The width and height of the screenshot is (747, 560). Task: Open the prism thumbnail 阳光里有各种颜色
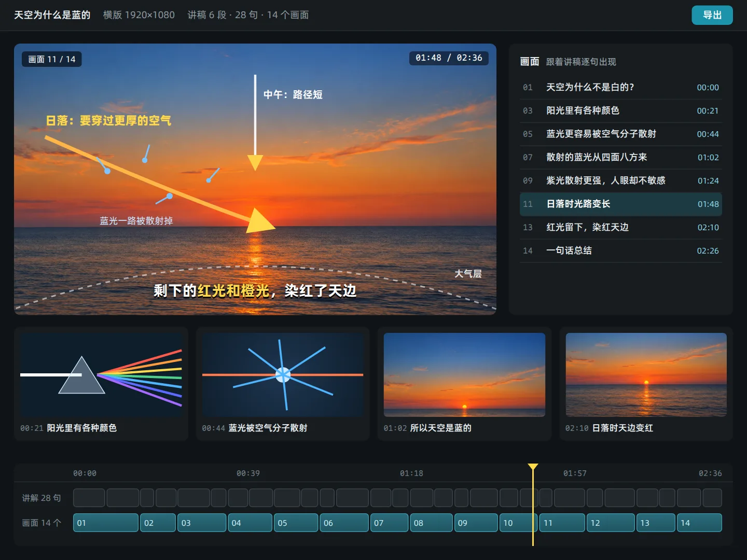point(101,384)
